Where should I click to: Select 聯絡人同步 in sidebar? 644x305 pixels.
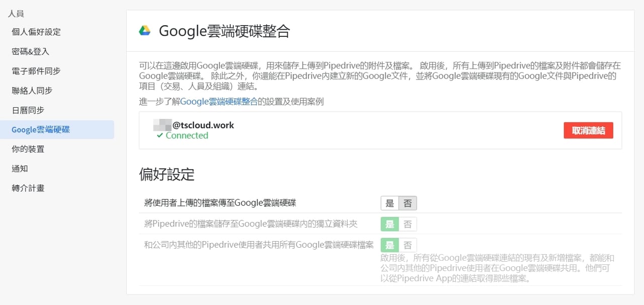pyautogui.click(x=32, y=91)
